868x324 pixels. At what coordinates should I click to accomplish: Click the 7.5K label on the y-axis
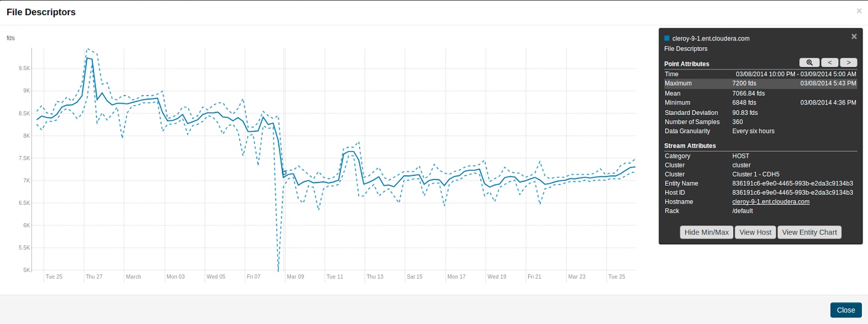[x=24, y=158]
